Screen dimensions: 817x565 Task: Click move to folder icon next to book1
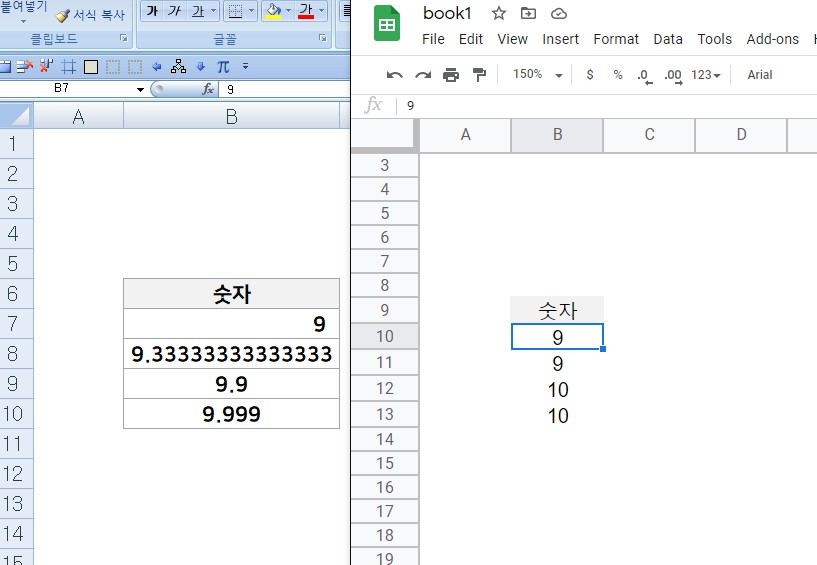[528, 14]
